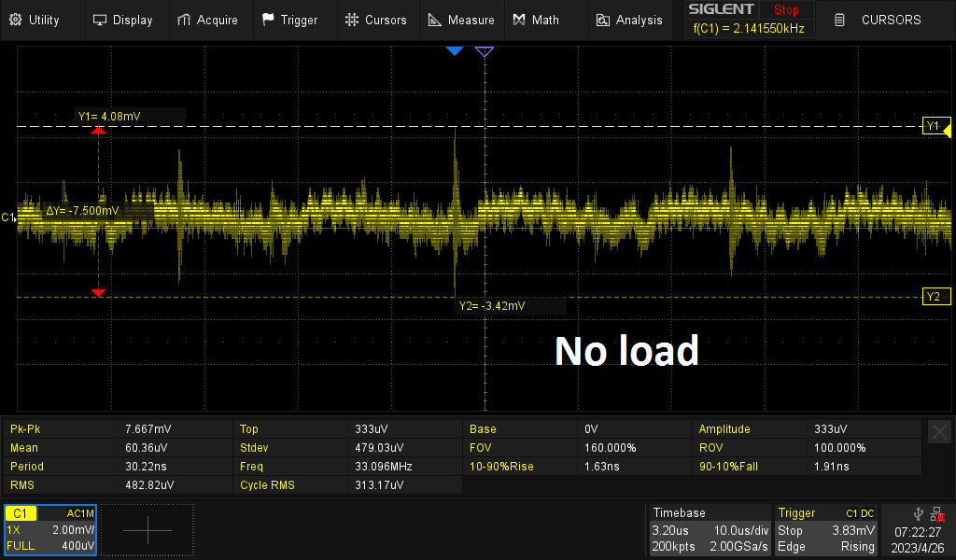The width and height of the screenshot is (956, 560).
Task: Open the Trigger settings box
Action: pyautogui.click(x=825, y=529)
